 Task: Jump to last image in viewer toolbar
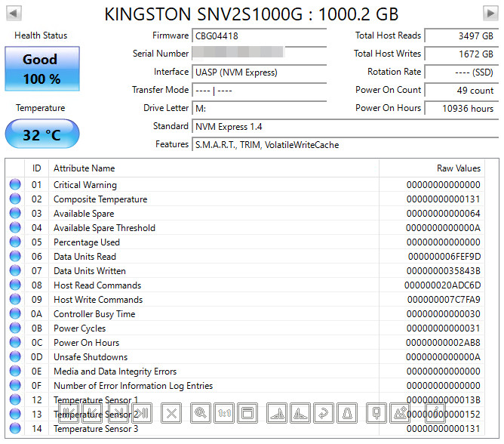(x=142, y=413)
